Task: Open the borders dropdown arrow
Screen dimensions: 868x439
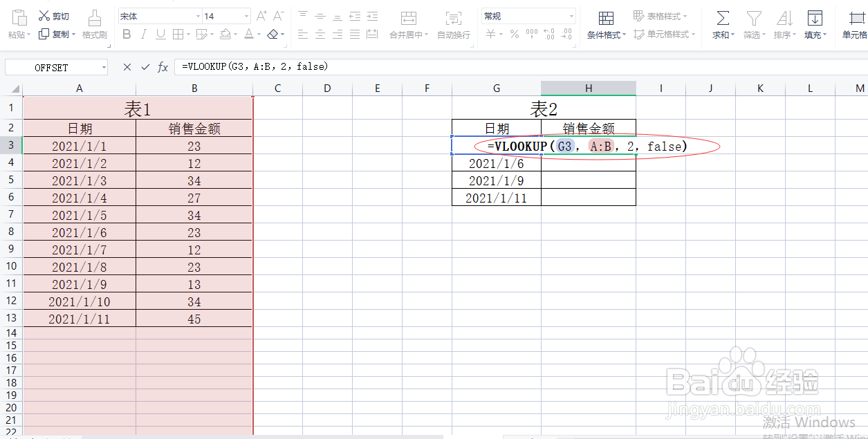Action: [x=189, y=35]
